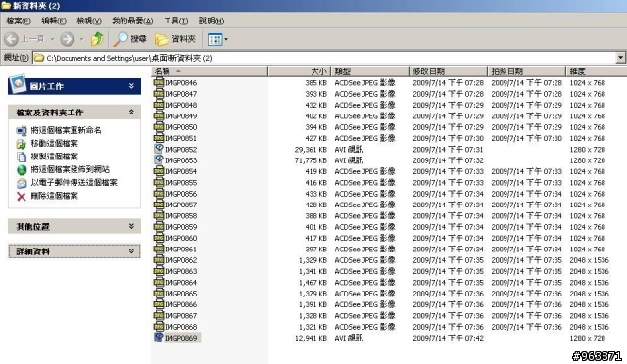627x364 pixels.
Task: Open the 我的最愛(A) menu
Action: point(132,21)
